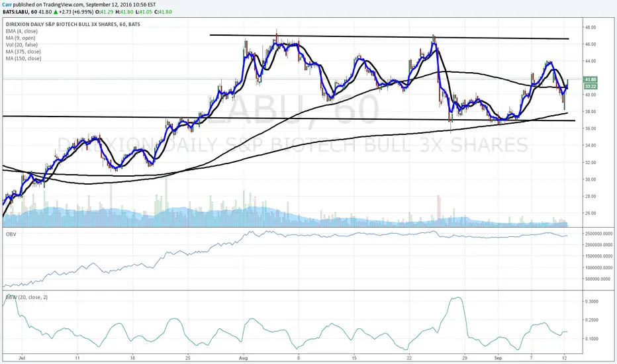The width and height of the screenshot is (617, 364).
Task: Click the 48.00 price axis label
Action: [x=591, y=28]
